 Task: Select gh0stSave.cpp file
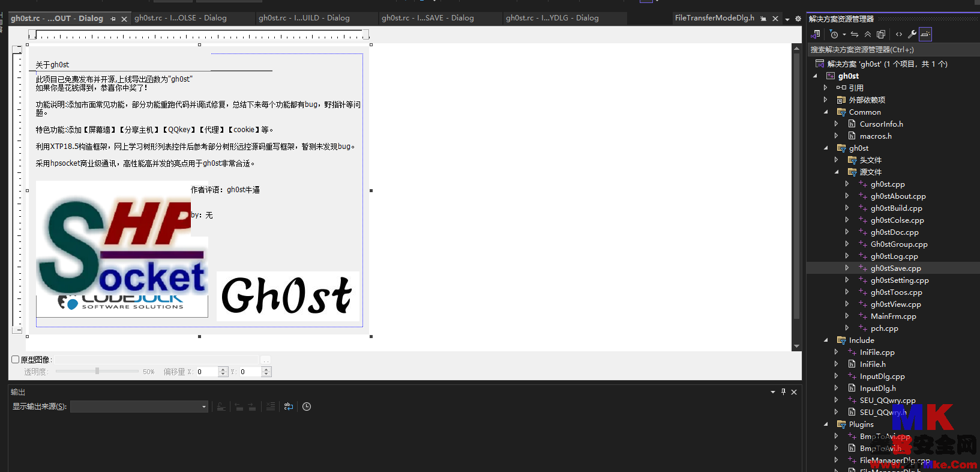(x=895, y=268)
